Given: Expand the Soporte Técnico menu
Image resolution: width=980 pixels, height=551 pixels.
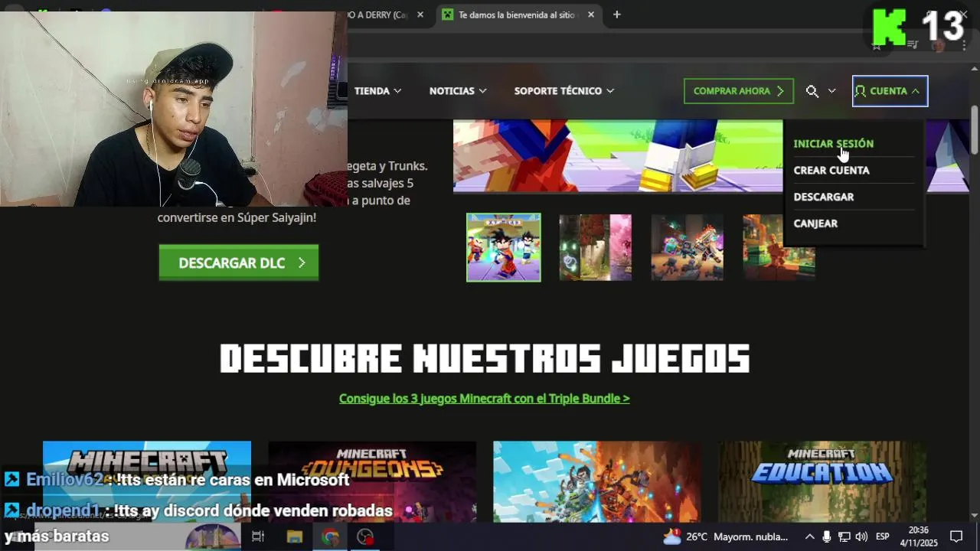Looking at the screenshot, I should 564,91.
